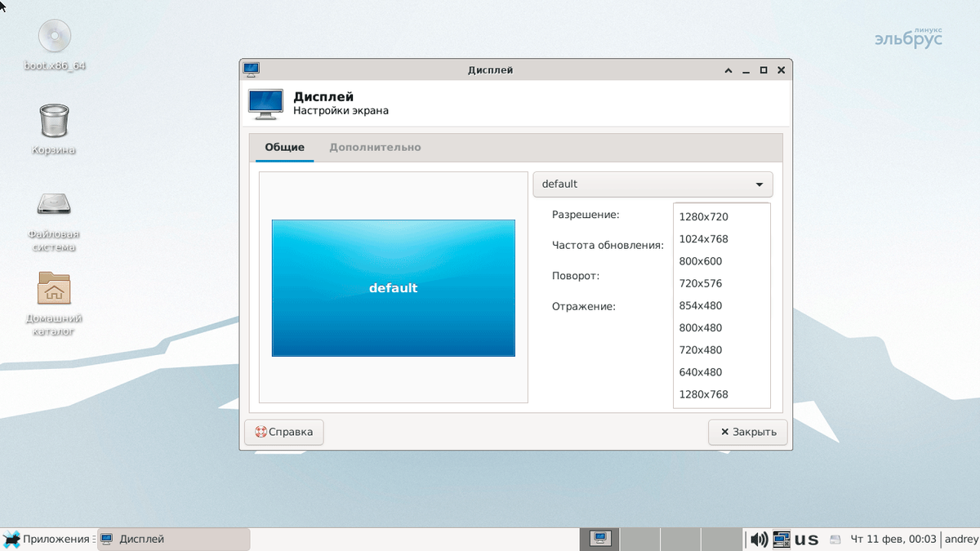The width and height of the screenshot is (980, 551).
Task: Click the volume speaker tray icon
Action: pos(759,539)
